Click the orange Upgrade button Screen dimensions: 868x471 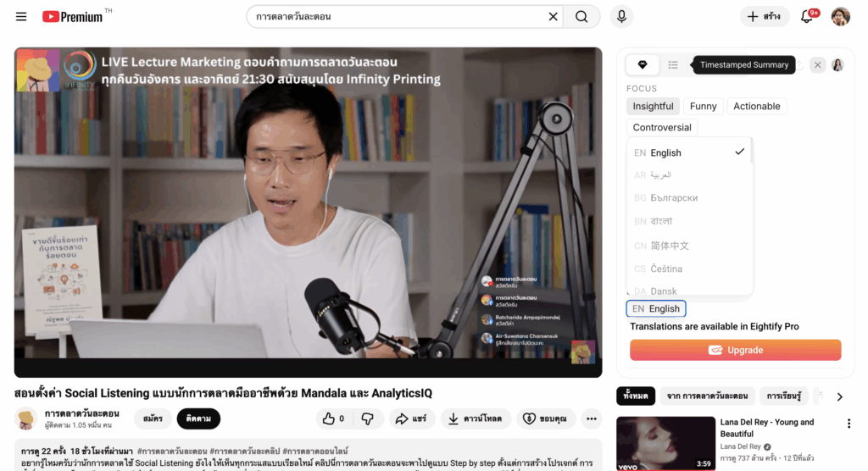tap(735, 350)
